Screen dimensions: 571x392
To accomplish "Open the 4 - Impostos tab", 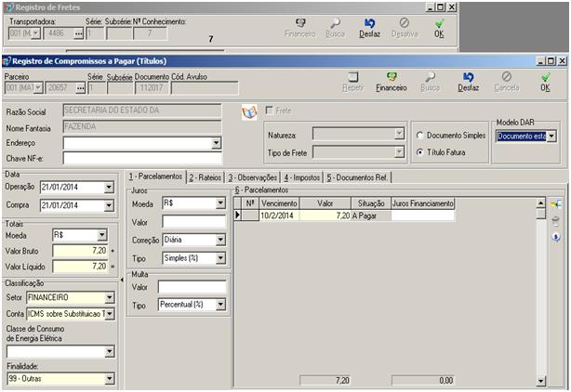I will (299, 176).
